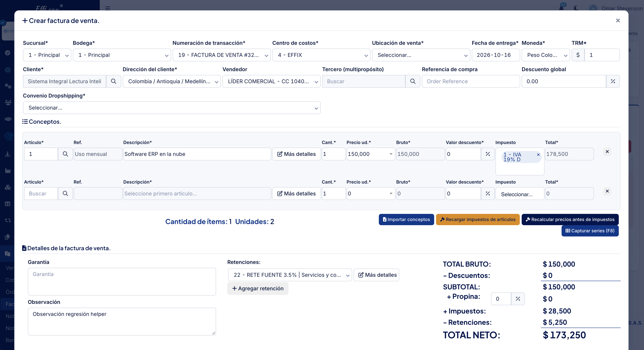This screenshot has height=350, width=644.
Task: Add a retention with Agregar retención
Action: pyautogui.click(x=258, y=288)
